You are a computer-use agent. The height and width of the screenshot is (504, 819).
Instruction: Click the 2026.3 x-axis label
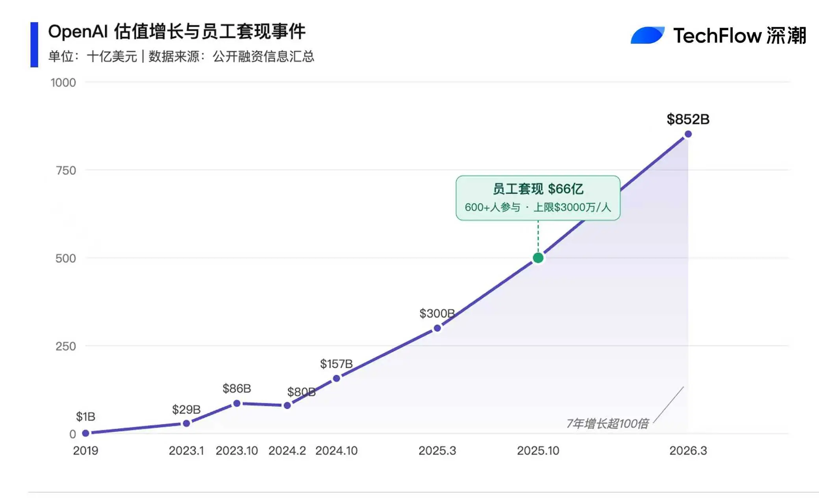688,450
